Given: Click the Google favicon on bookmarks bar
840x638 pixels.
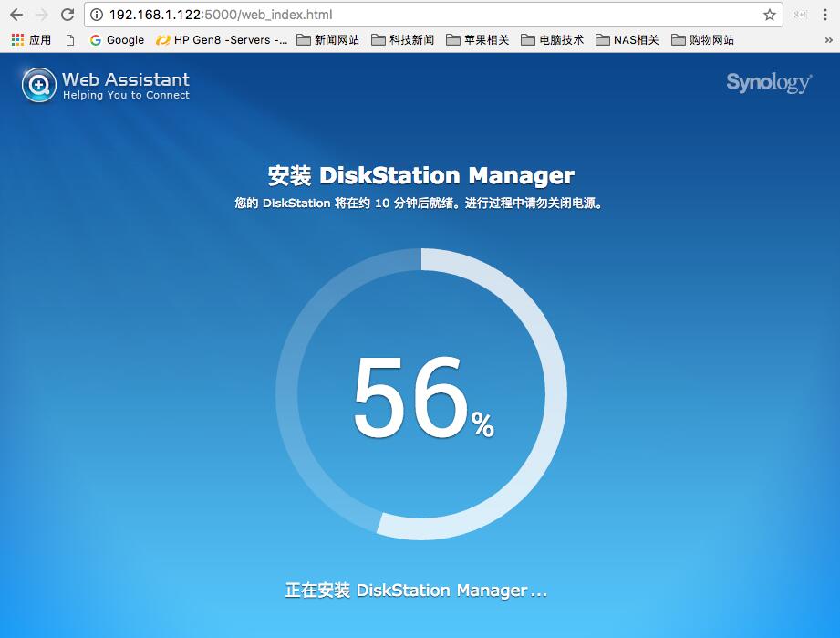Looking at the screenshot, I should [x=95, y=39].
